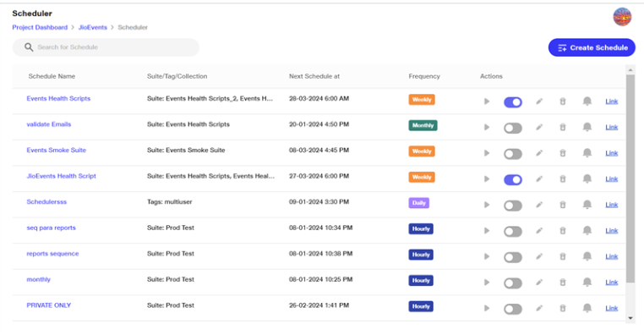Edit the PRIVATE ONLY schedule
Image resolution: width=644 pixels, height=335 pixels.
[x=539, y=308]
